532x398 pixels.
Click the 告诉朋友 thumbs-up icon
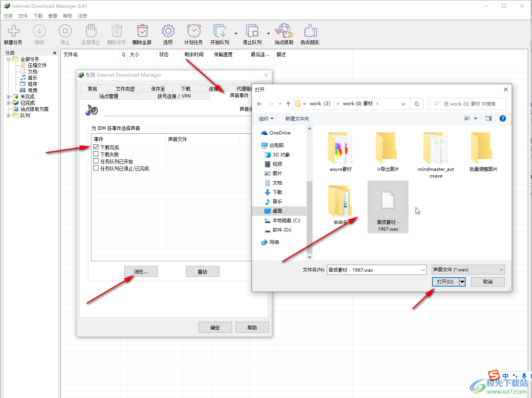coord(310,31)
